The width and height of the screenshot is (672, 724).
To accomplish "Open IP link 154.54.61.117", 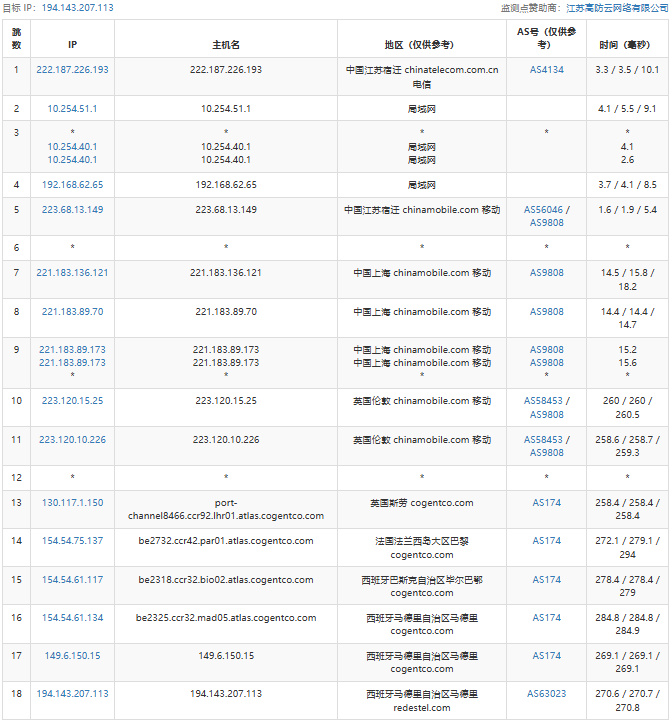I will click(x=73, y=579).
